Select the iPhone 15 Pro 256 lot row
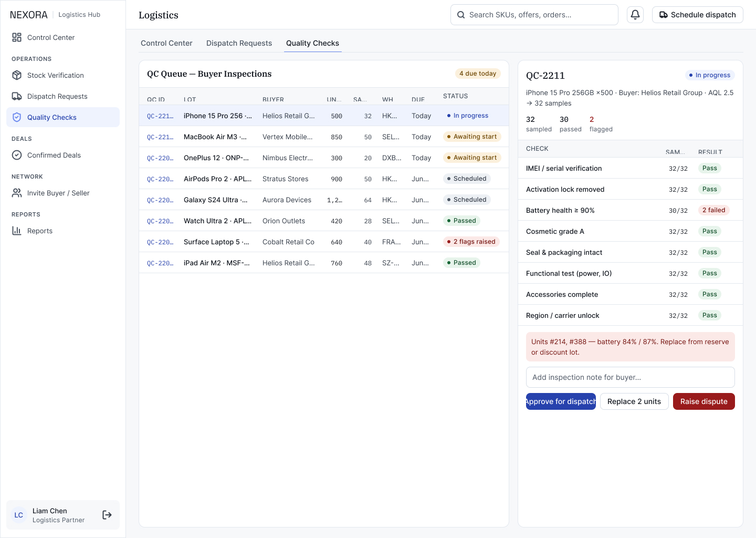 [324, 116]
